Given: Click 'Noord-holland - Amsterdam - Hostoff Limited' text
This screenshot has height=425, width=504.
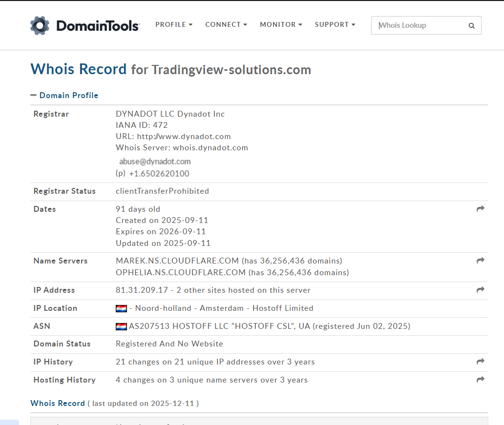Looking at the screenshot, I should coord(224,308).
